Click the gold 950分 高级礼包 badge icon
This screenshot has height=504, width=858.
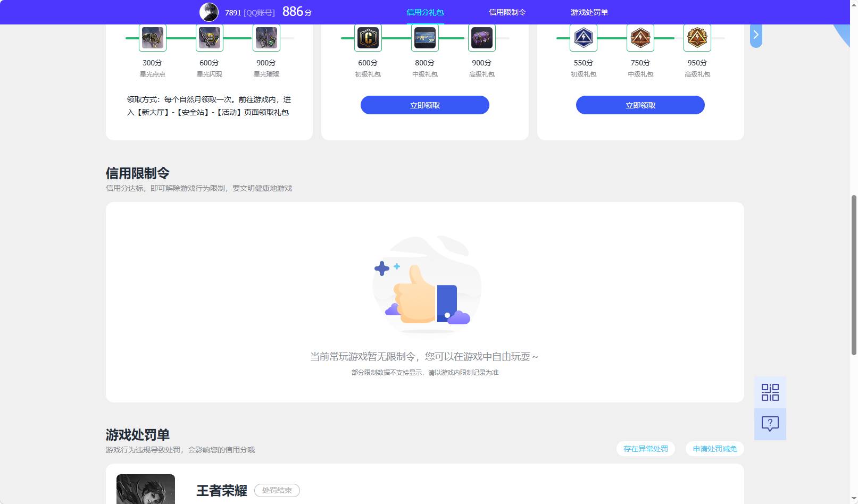(x=697, y=37)
